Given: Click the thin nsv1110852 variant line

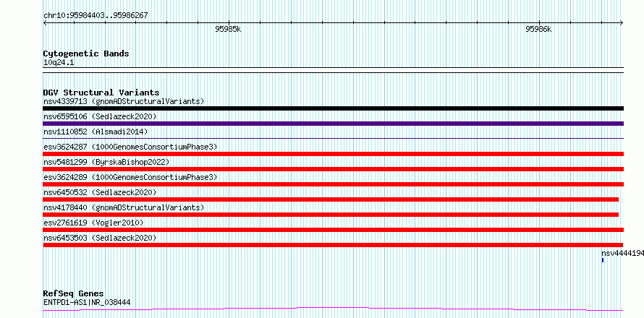Looking at the screenshot, I should [x=333, y=138].
